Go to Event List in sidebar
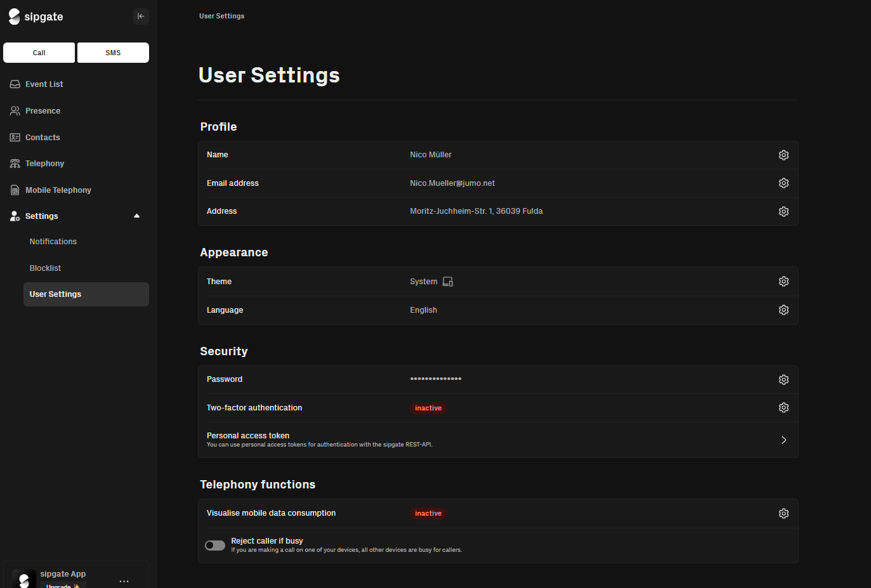This screenshot has width=871, height=588. pyautogui.click(x=44, y=84)
